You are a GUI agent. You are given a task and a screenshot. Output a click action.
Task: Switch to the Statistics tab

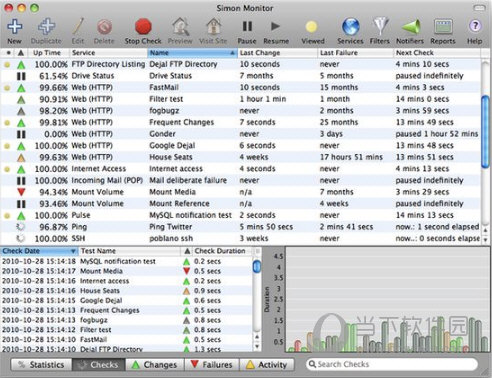pos(41,365)
